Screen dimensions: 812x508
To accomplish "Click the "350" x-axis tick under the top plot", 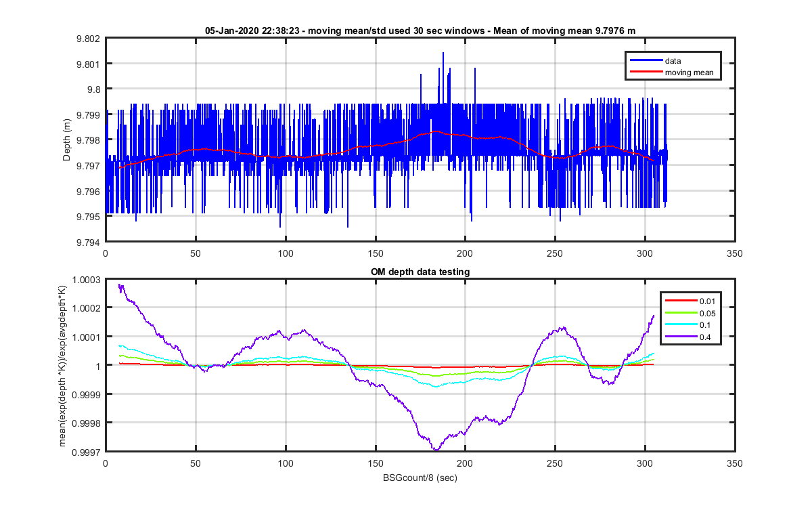I will point(734,253).
